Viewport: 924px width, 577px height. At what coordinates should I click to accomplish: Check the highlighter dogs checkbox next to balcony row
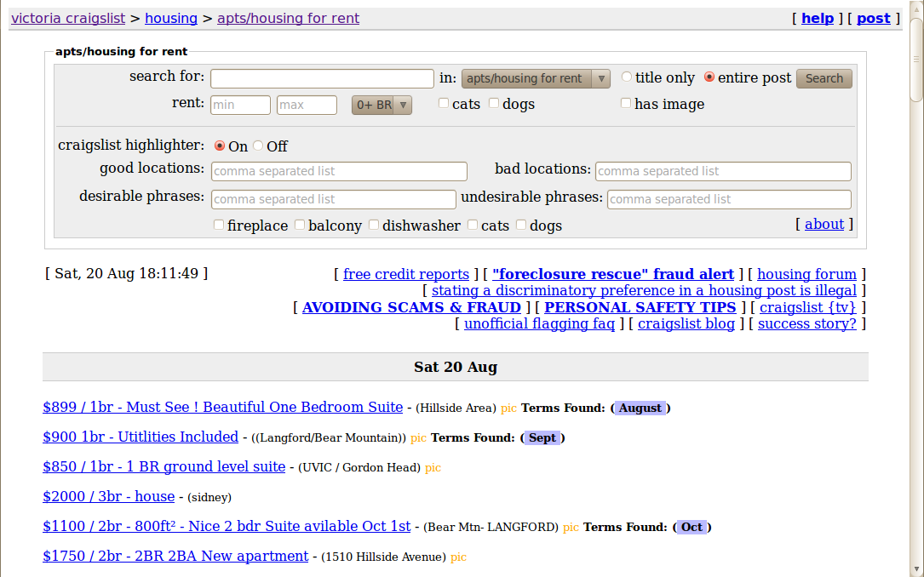[x=521, y=225]
